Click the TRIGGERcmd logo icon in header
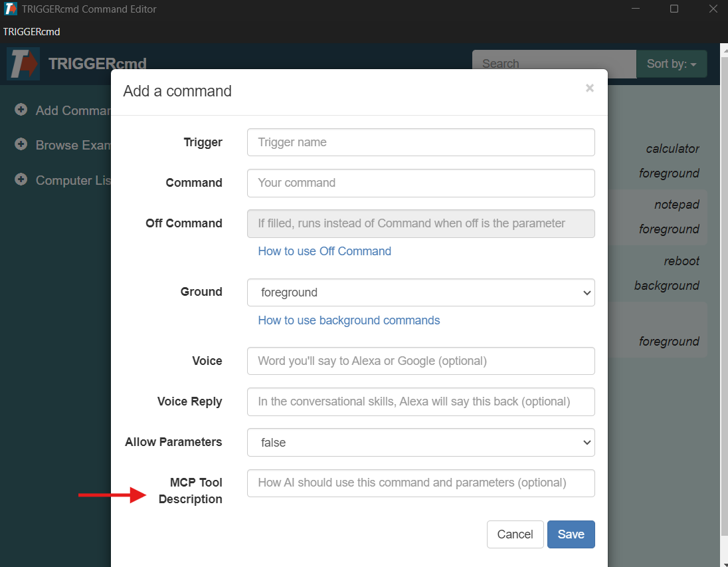Screen dimensions: 728x567 [23, 64]
